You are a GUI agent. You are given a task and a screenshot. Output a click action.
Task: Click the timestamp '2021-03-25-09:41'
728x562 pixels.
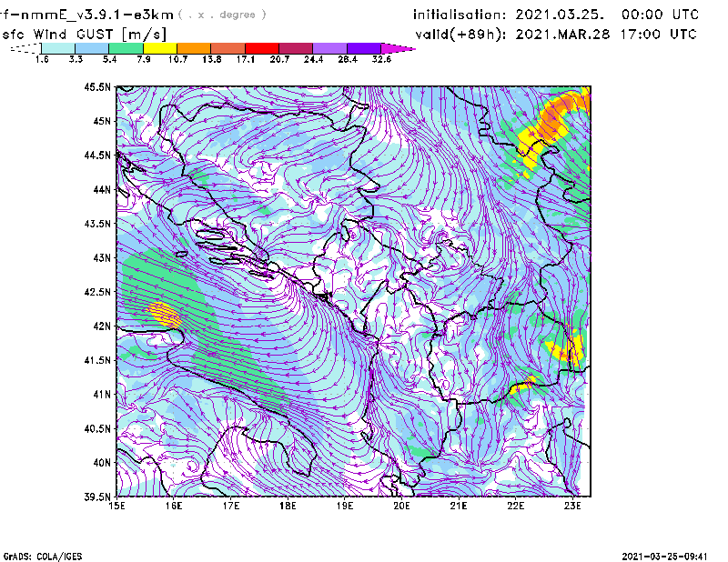click(665, 557)
